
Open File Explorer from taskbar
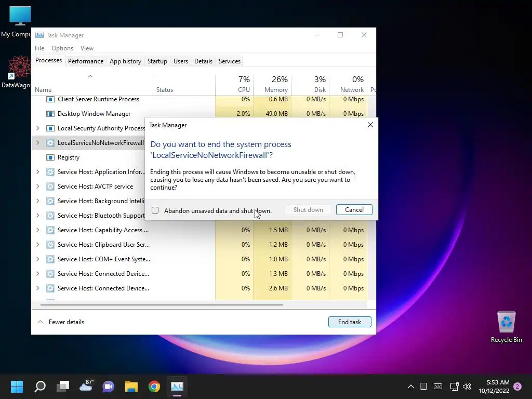pyautogui.click(x=131, y=386)
